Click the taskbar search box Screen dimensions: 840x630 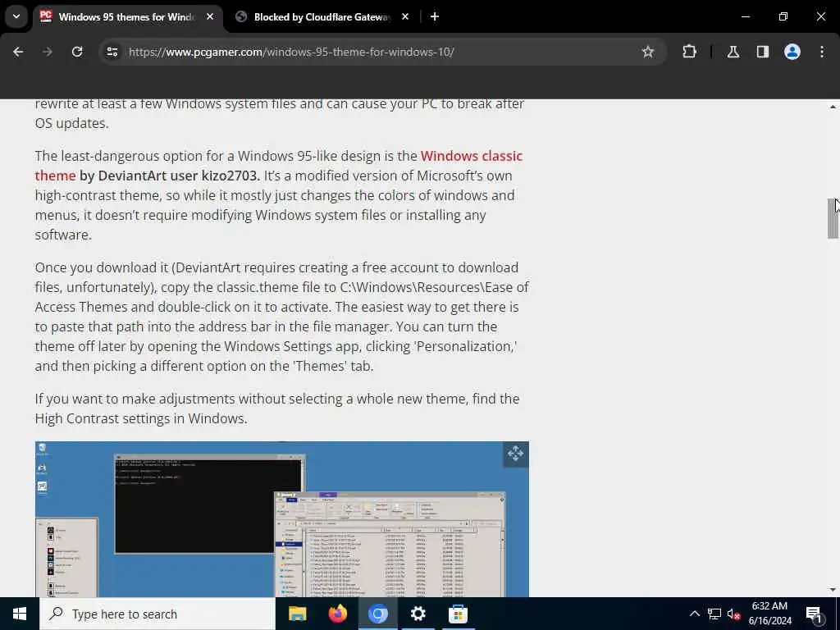point(157,614)
